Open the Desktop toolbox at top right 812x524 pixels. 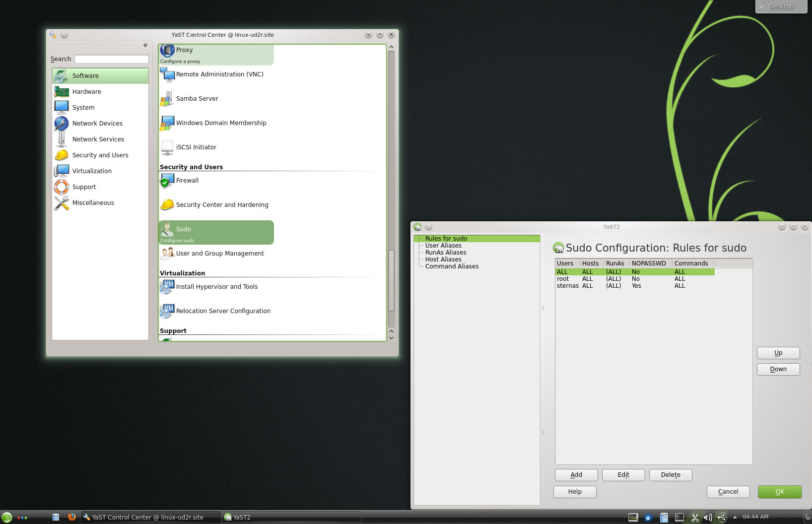pos(781,6)
